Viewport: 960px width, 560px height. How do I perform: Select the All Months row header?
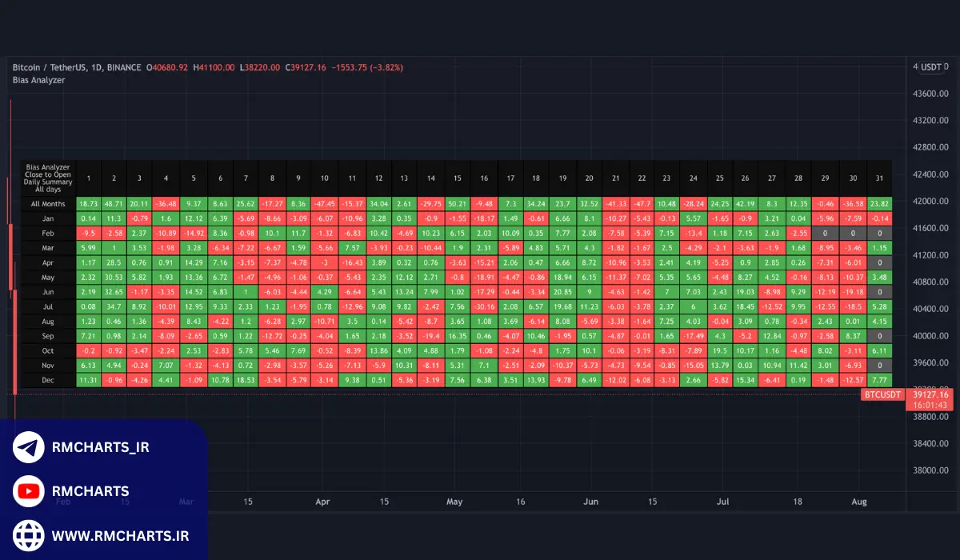point(48,204)
